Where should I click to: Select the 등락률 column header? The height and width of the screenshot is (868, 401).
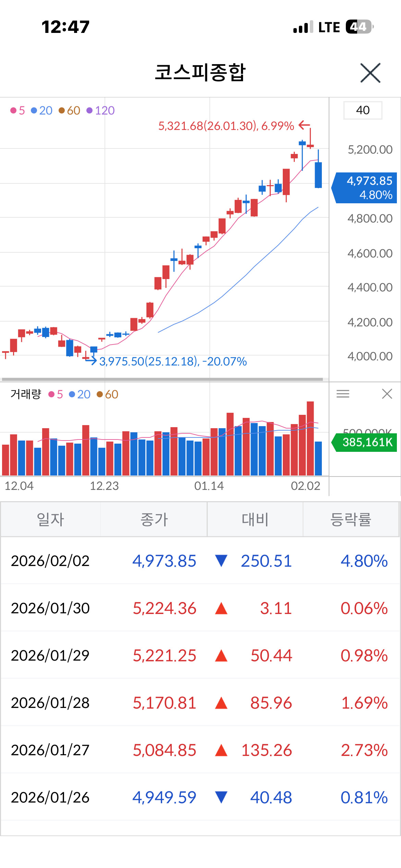(351, 519)
